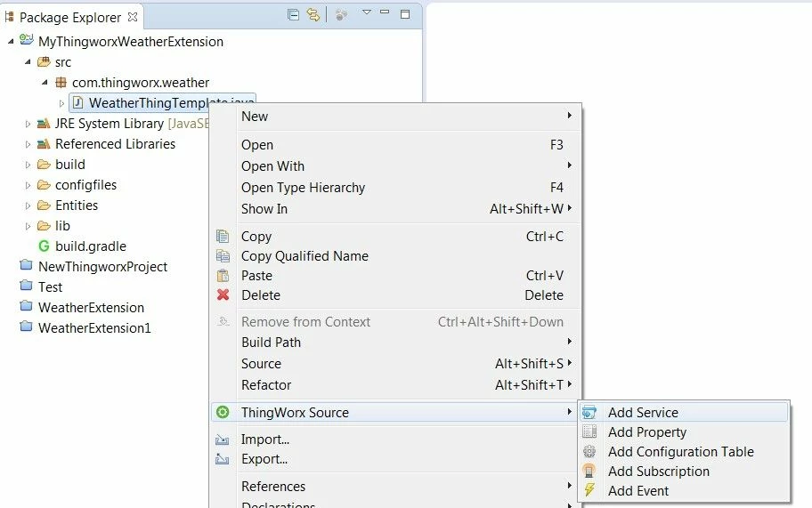Viewport: 812px width, 508px height.
Task: Click the Add Subscription icon
Action: [x=589, y=471]
